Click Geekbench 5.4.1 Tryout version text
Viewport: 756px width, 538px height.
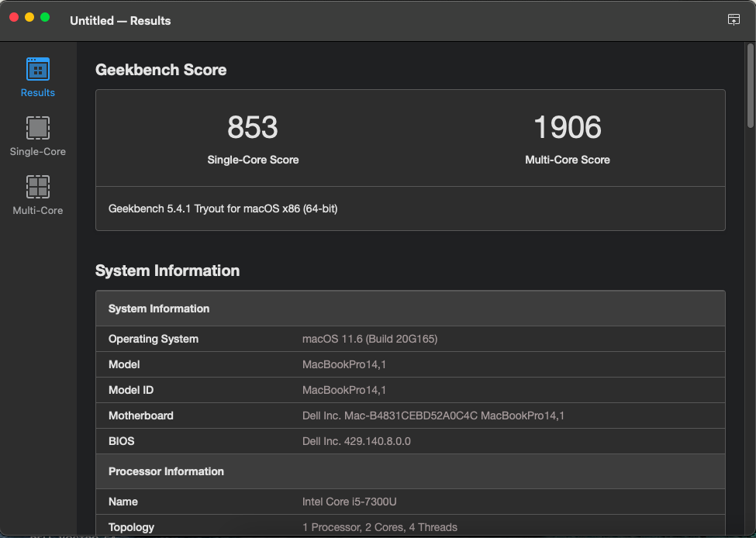click(223, 209)
